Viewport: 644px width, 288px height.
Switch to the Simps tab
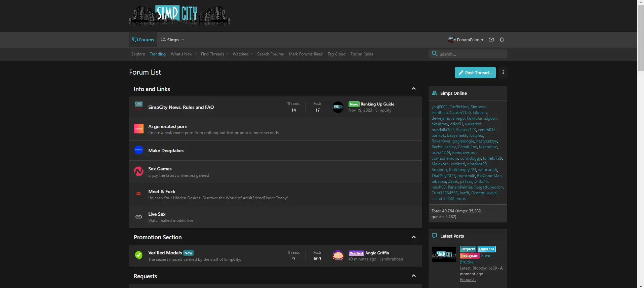[x=170, y=40]
